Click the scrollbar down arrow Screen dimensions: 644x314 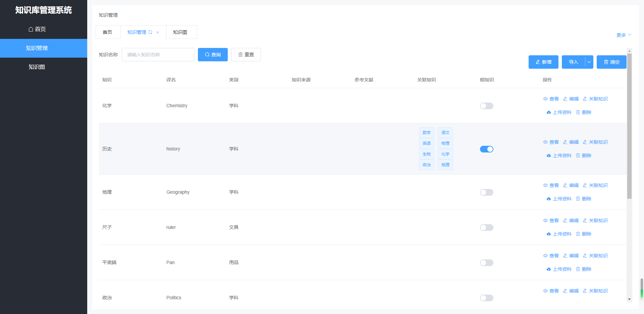coord(630,299)
